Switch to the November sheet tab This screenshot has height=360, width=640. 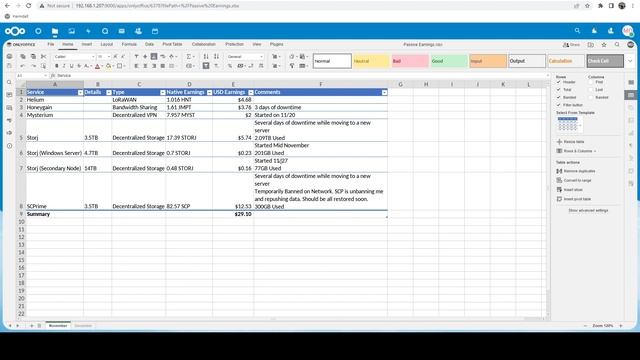click(58, 326)
